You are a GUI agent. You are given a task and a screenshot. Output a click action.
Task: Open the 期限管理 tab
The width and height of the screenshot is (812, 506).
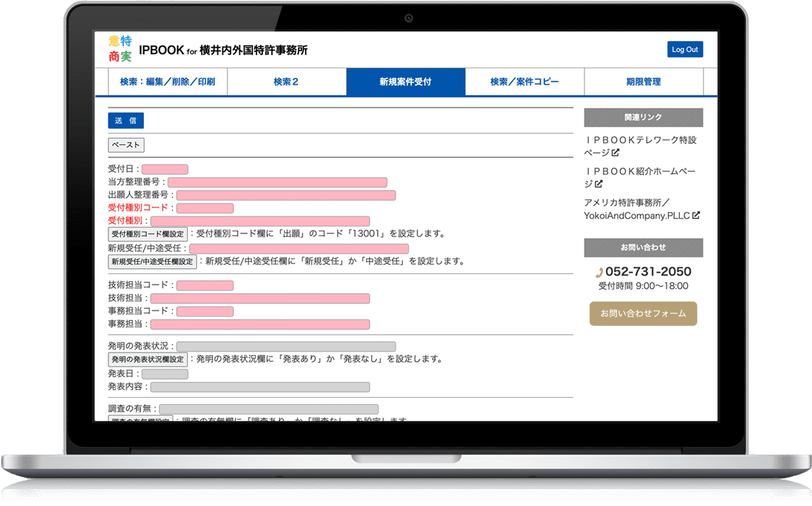[642, 82]
